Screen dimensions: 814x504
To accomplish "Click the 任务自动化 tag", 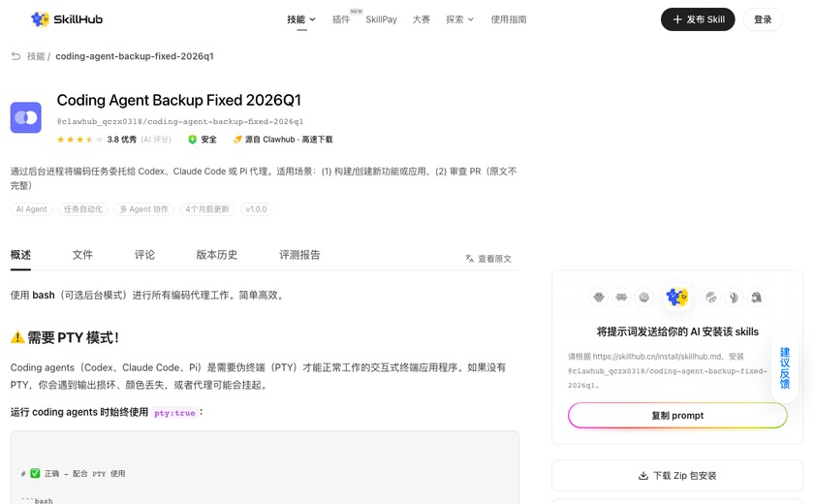I will [x=83, y=209].
